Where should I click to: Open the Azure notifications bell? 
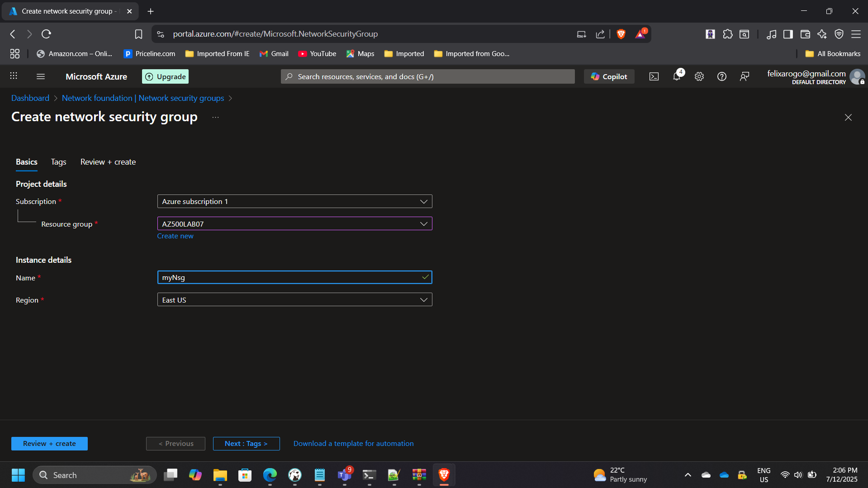[677, 76]
